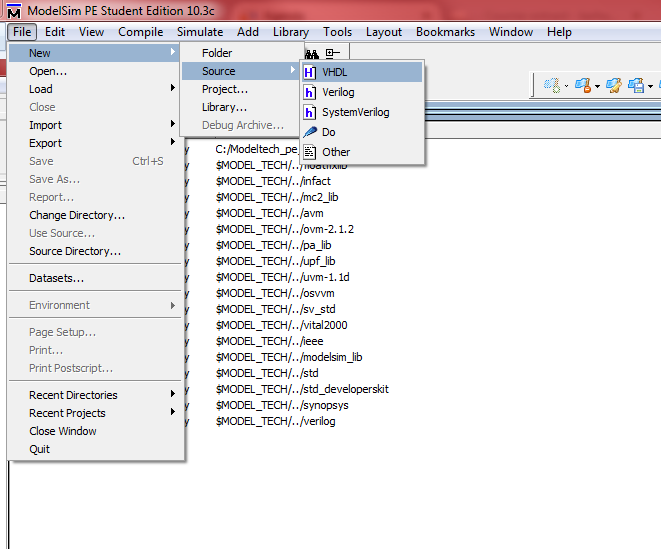This screenshot has height=549, width=661.
Task: Select the $MODEL_TECH/../std library path
Action: click(x=267, y=374)
